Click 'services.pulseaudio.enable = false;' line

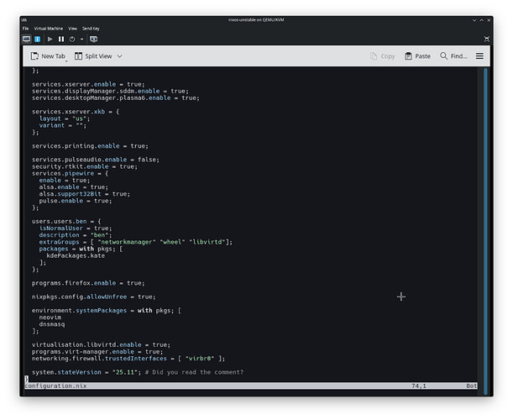click(x=96, y=160)
